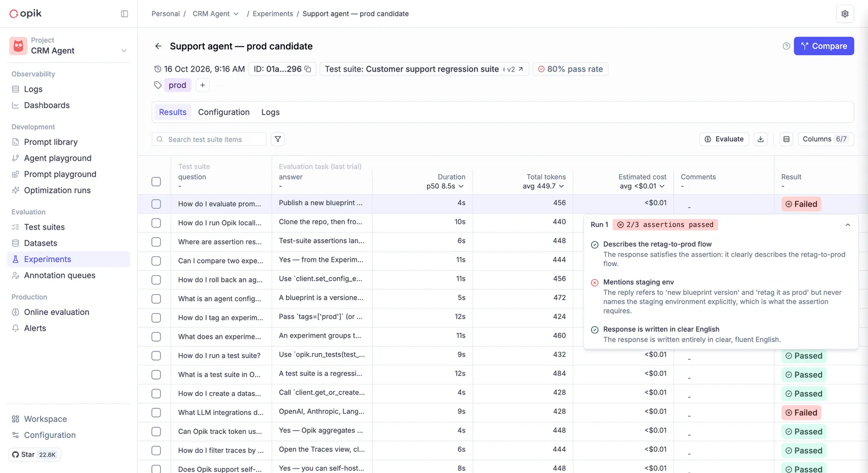Switch to the Configuration tab
This screenshot has height=473, width=868.
pyautogui.click(x=224, y=112)
